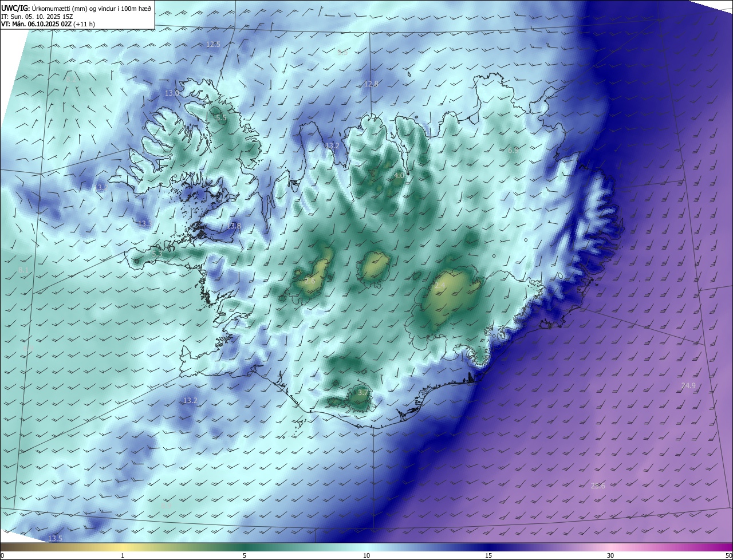Click the '1' tick on the colour scale

click(x=123, y=555)
